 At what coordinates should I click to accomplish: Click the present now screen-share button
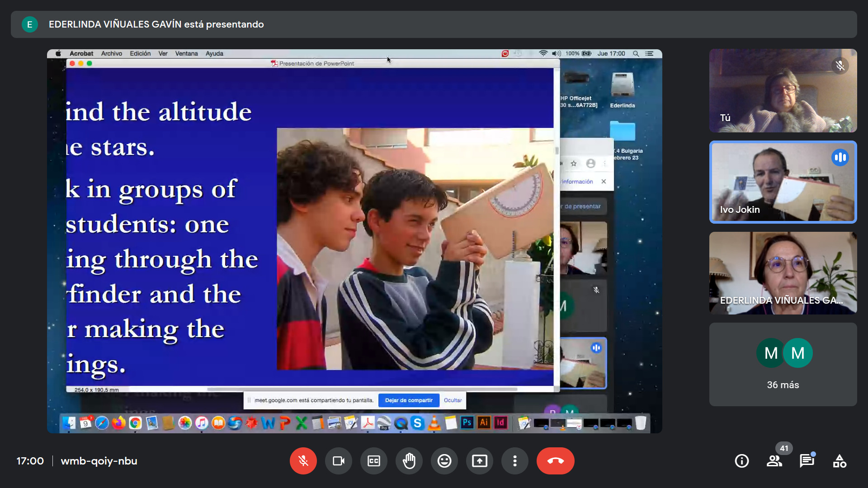(479, 461)
